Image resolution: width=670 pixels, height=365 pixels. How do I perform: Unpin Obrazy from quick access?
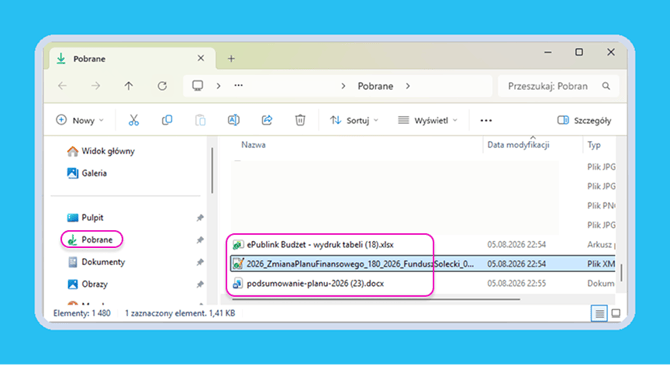click(200, 284)
